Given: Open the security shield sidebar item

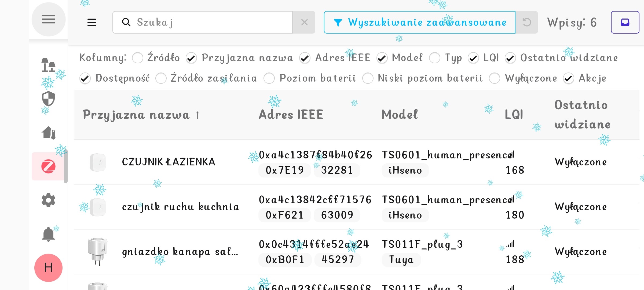Looking at the screenshot, I should click(x=48, y=99).
